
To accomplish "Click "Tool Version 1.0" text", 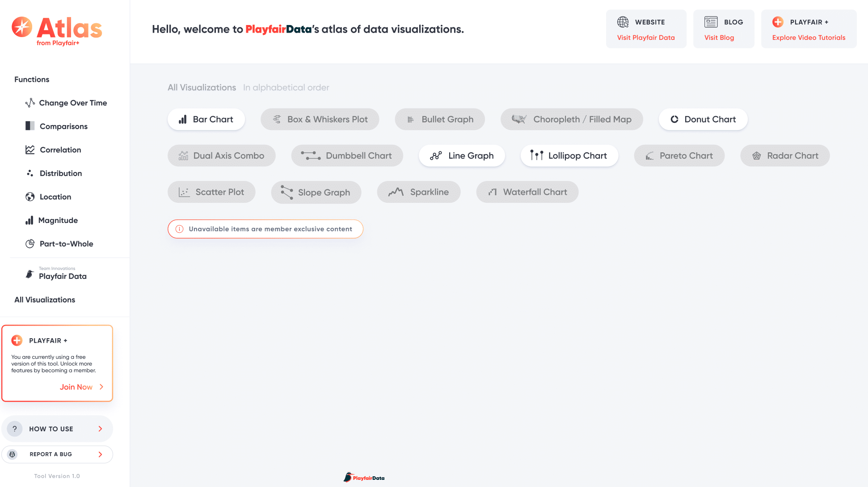I will tap(57, 476).
